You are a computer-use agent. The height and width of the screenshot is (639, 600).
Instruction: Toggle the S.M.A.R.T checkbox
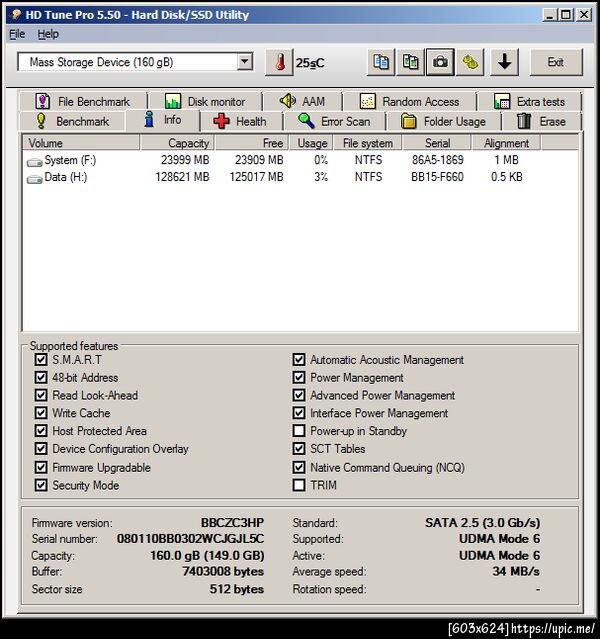tap(41, 359)
